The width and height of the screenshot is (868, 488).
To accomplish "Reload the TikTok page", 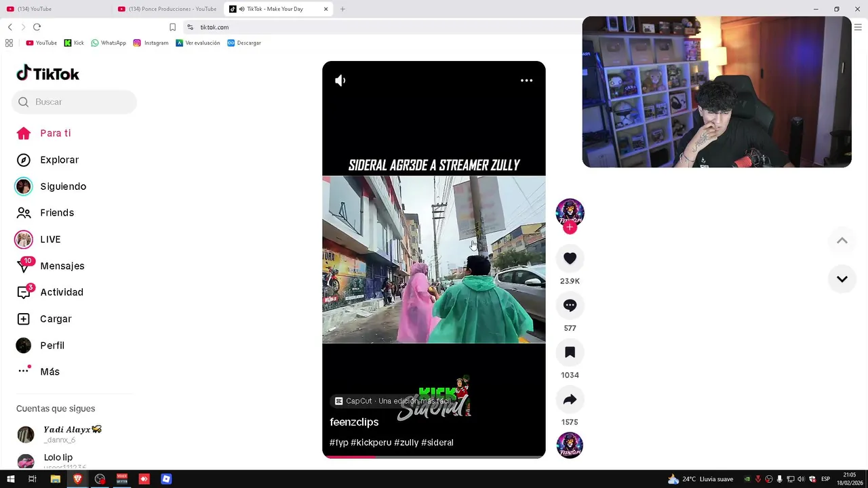I will tap(37, 27).
